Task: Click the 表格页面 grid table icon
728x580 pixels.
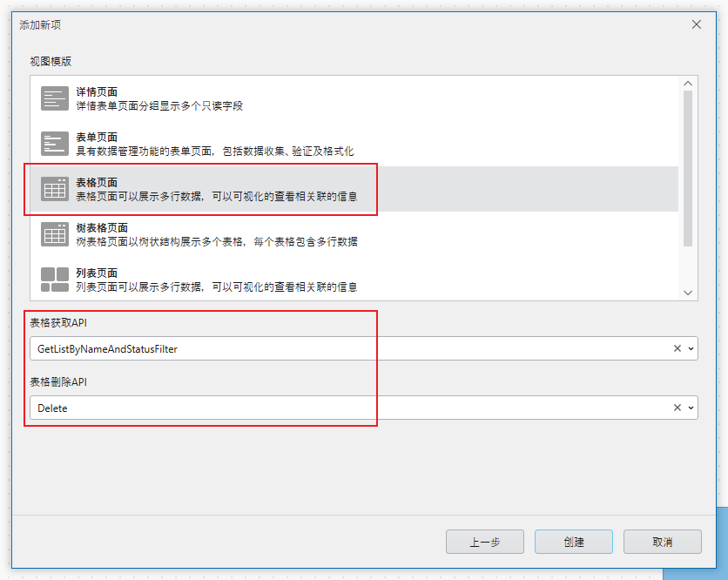Action: (55, 188)
